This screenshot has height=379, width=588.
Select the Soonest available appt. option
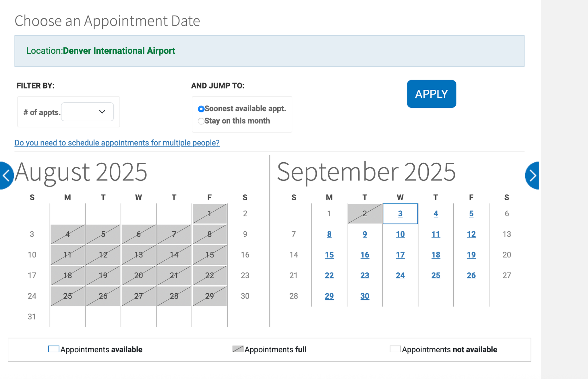click(201, 109)
